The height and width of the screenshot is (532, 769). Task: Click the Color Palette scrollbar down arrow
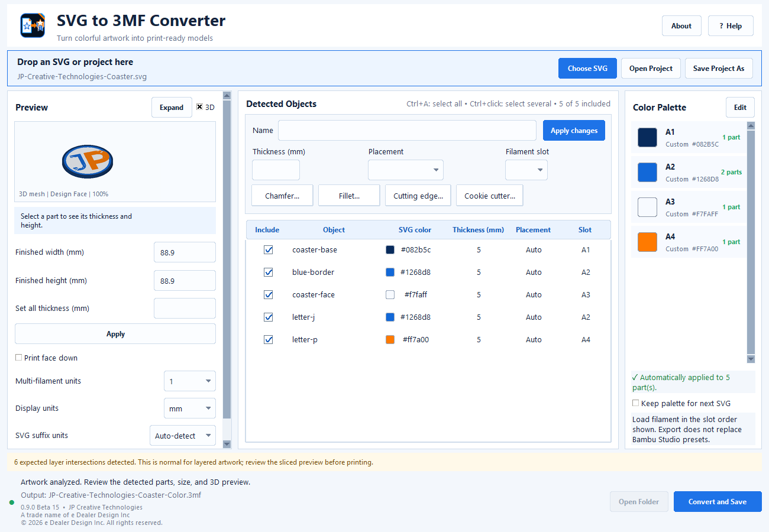pyautogui.click(x=751, y=359)
